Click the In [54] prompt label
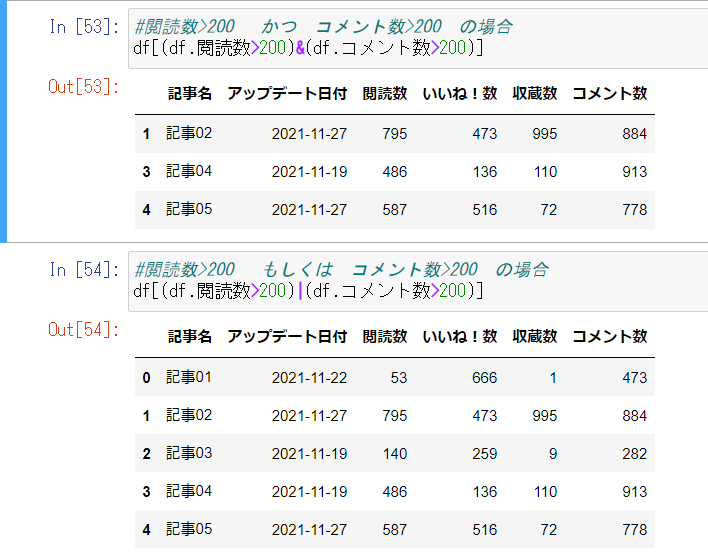 tap(83, 270)
